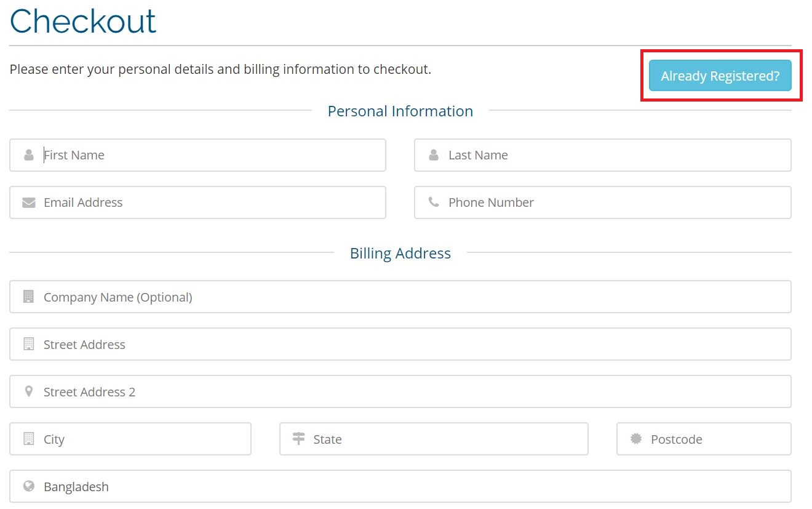Click the globe icon beside Bangladesh
812x509 pixels.
coord(28,486)
